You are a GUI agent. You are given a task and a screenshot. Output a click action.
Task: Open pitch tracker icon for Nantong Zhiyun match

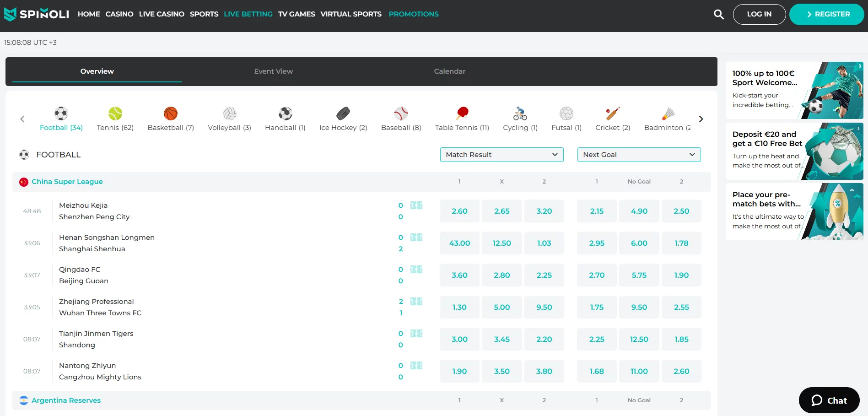tap(416, 365)
